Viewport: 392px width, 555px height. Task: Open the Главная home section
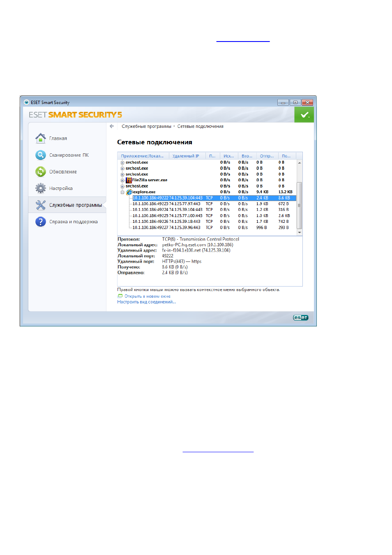[x=58, y=139]
